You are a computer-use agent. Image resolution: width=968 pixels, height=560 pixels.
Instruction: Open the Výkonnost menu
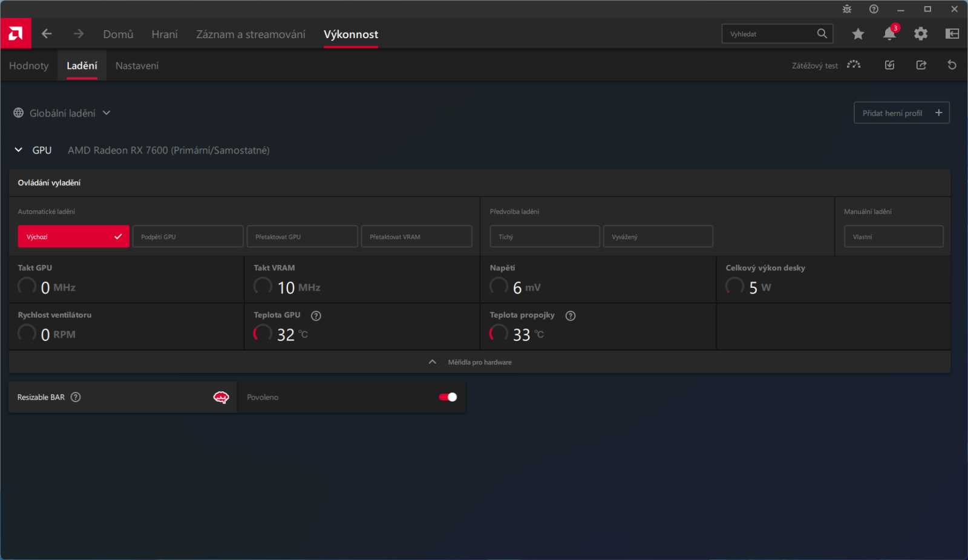tap(351, 34)
